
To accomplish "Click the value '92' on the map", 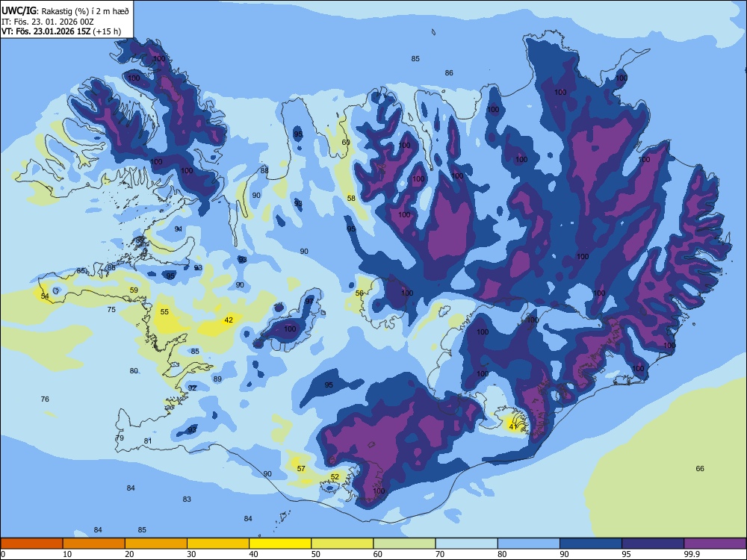I will click(x=192, y=388).
